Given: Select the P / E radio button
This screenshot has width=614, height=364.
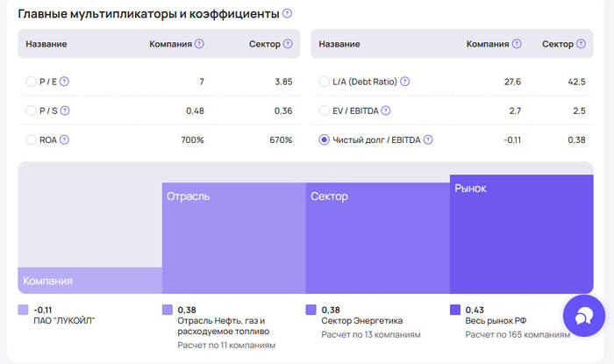Looking at the screenshot, I should [32, 82].
